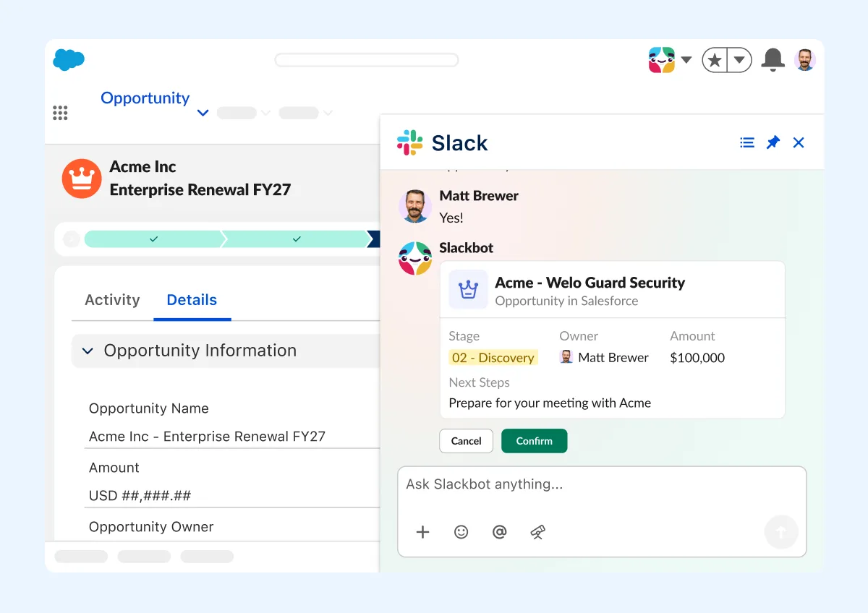Switch to the Activity tab

pyautogui.click(x=112, y=300)
